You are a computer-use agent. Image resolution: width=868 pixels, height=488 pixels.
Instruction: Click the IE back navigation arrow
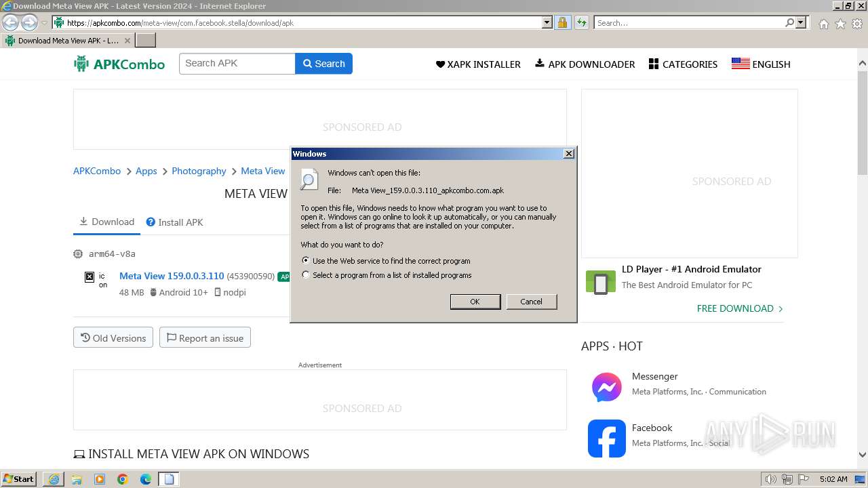click(x=11, y=23)
